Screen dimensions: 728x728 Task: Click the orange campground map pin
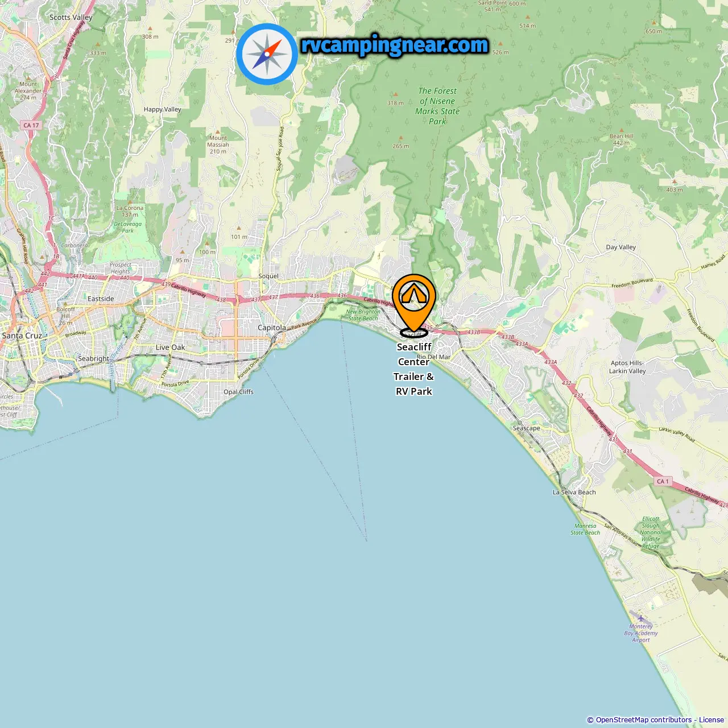tap(414, 305)
